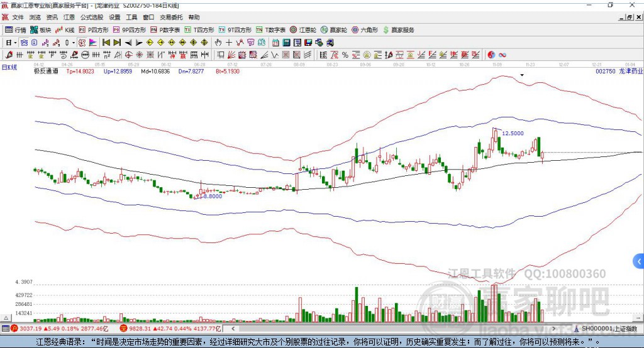Click the status bar scroll left arrow
Image resolution: width=644 pixels, height=348 pixels.
pyautogui.click(x=233, y=329)
